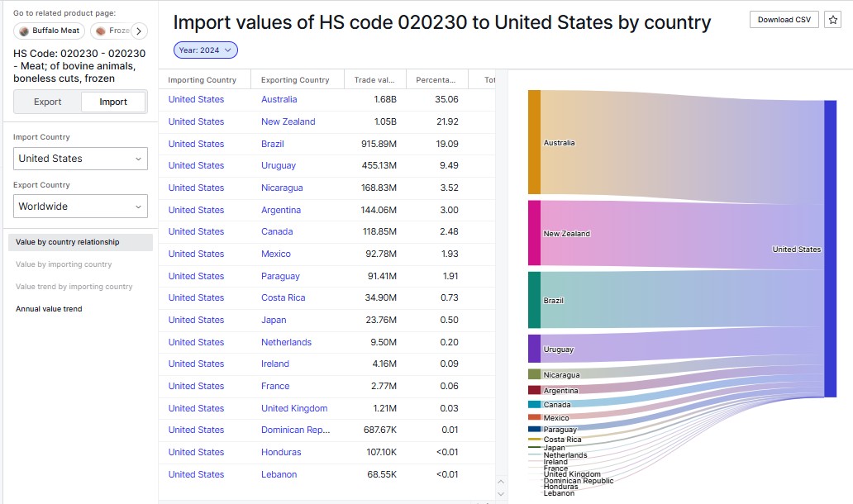Click the 1.68B trade value cell
The height and width of the screenshot is (504, 853).
pos(385,99)
